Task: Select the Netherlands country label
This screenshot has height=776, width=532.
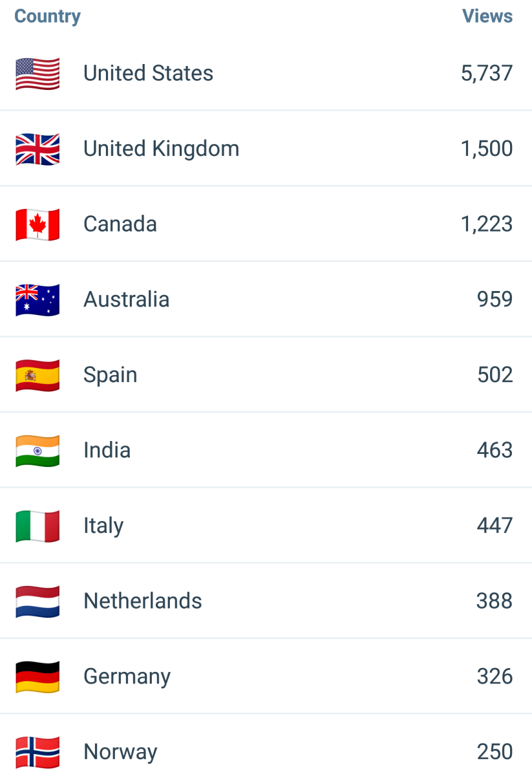Action: [143, 601]
